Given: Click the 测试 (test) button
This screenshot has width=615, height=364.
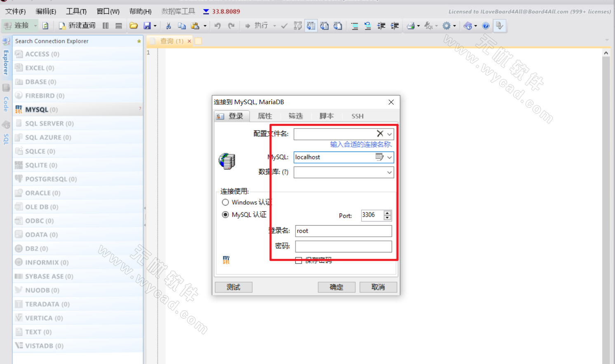Looking at the screenshot, I should point(233,287).
